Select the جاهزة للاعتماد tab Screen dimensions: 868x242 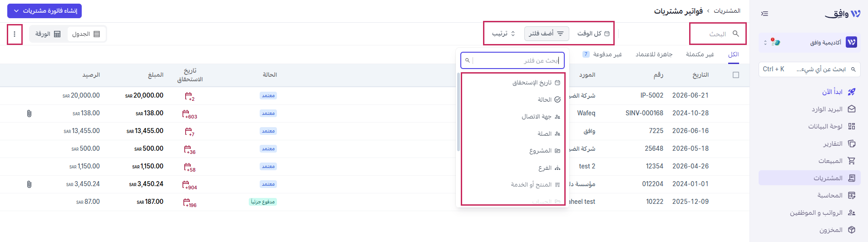[654, 54]
